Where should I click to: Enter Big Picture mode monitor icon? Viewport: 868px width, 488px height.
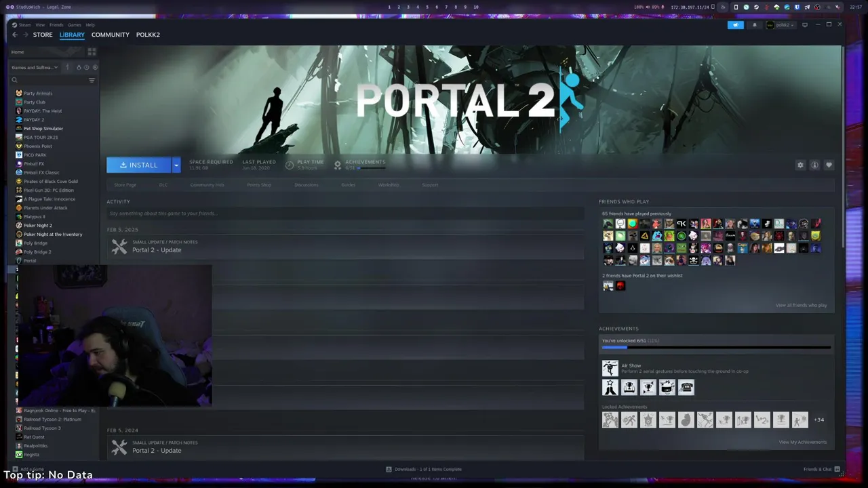click(805, 25)
